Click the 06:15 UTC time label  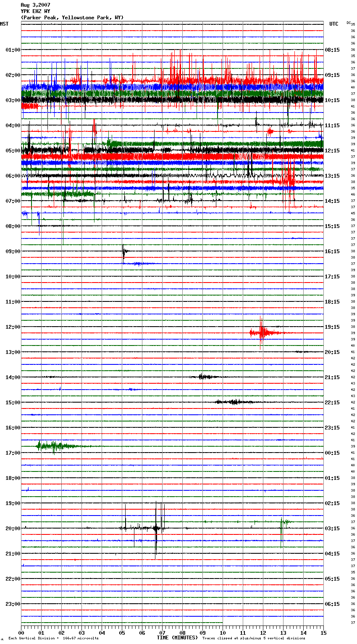(332, 604)
